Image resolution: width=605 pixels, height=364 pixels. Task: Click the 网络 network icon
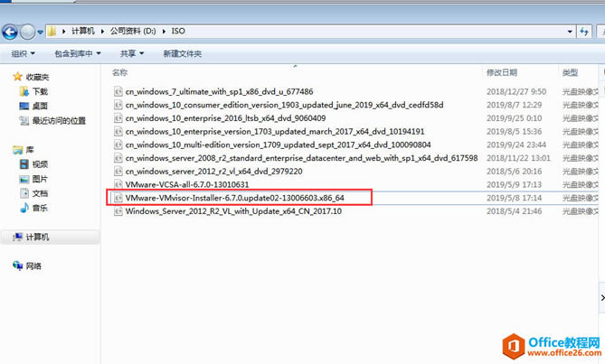pos(18,266)
